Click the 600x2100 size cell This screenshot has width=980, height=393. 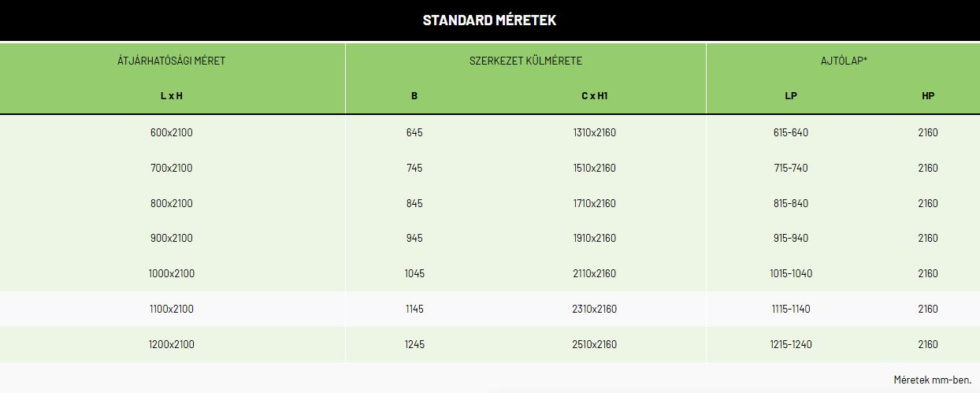point(172,132)
